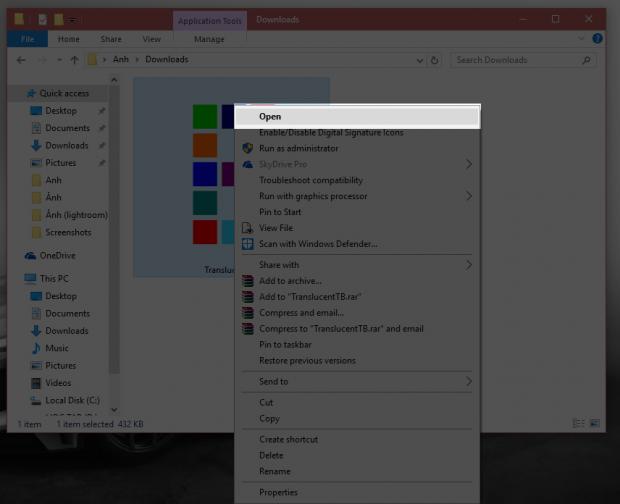Select Create shortcut
Screen dimensions: 620x504
[x=357, y=439]
